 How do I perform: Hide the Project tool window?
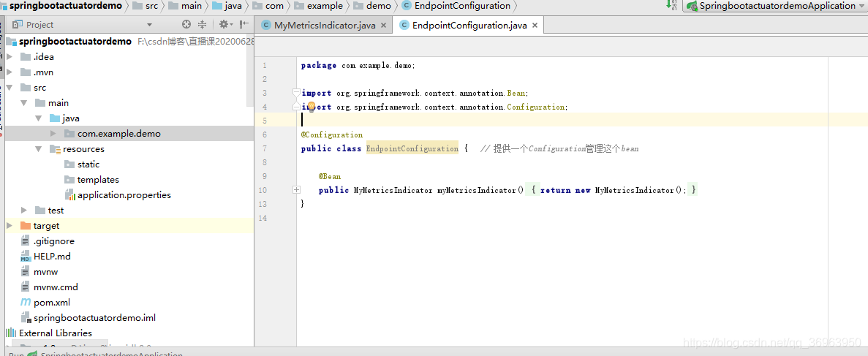coord(244,24)
